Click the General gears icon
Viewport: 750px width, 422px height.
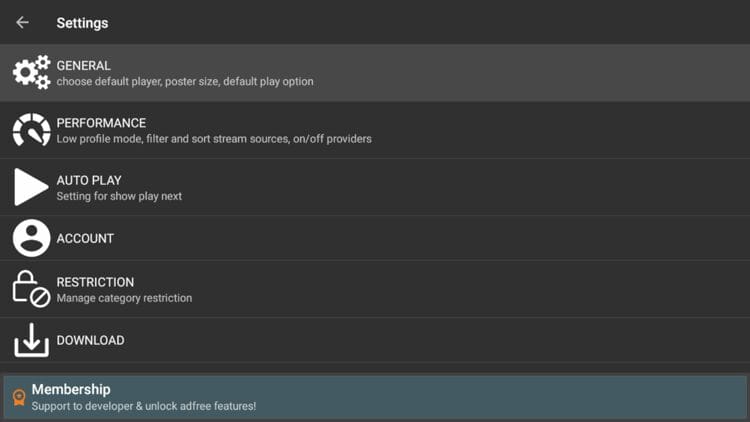tap(31, 73)
